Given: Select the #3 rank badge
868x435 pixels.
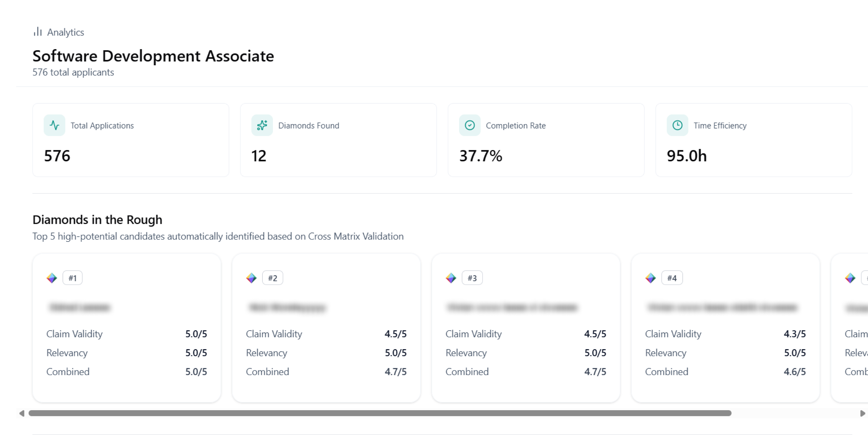Looking at the screenshot, I should (x=472, y=278).
